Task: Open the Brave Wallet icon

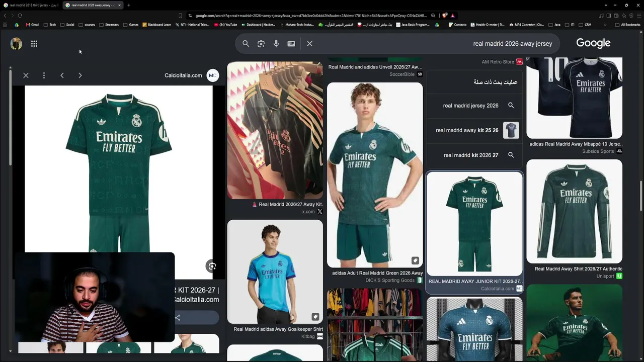Action: point(616,16)
